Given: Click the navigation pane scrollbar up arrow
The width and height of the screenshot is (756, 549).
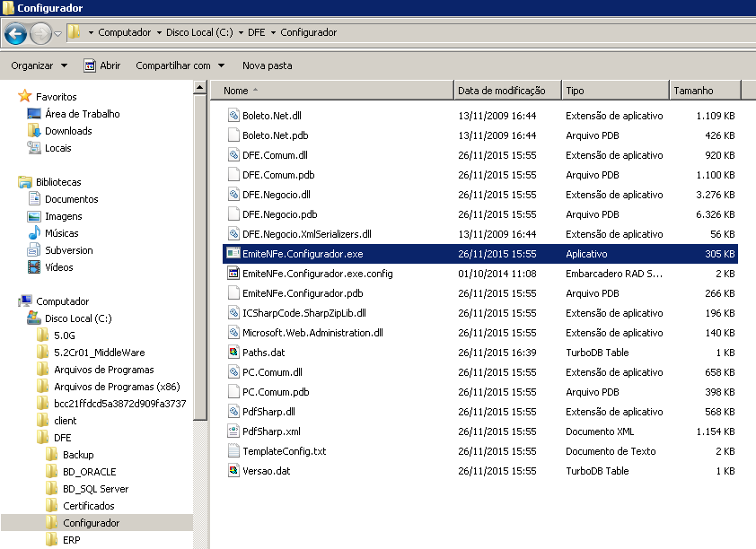Looking at the screenshot, I should click(x=199, y=88).
